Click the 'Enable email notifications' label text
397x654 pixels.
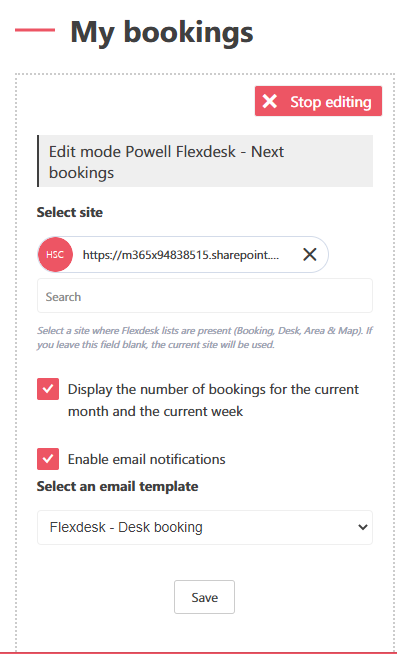(x=146, y=459)
